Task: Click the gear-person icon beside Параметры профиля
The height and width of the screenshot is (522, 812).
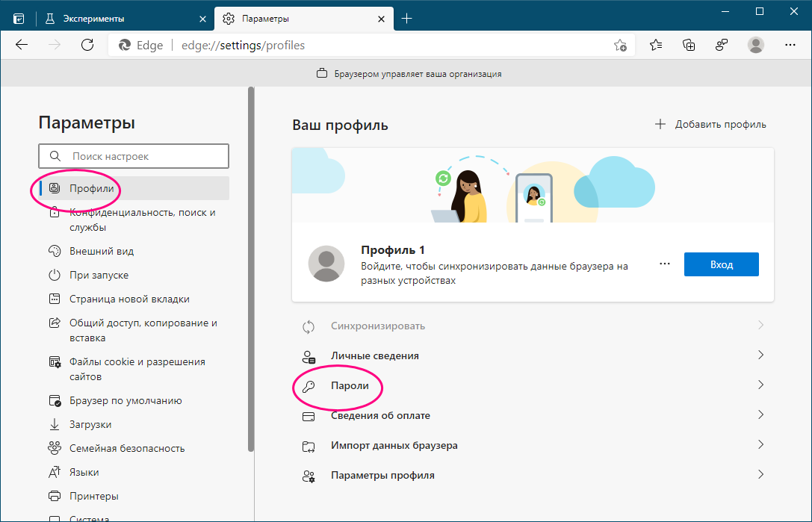Action: (x=309, y=476)
